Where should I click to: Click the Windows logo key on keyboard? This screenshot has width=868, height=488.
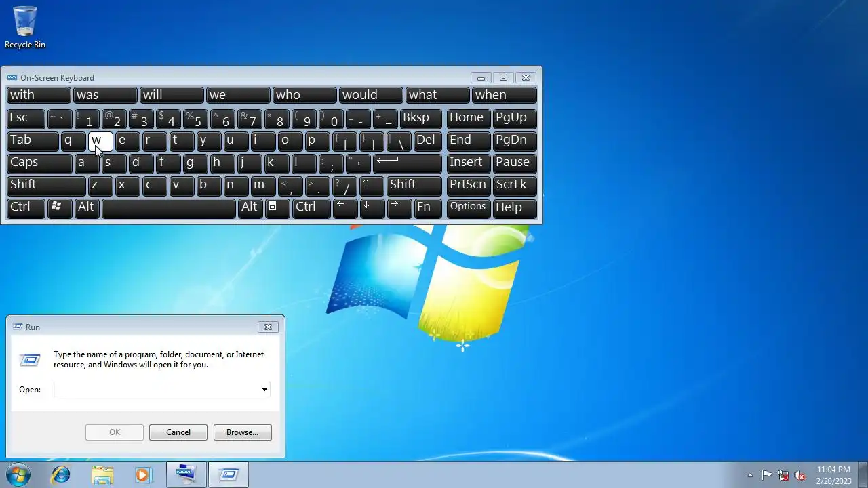[x=60, y=207]
